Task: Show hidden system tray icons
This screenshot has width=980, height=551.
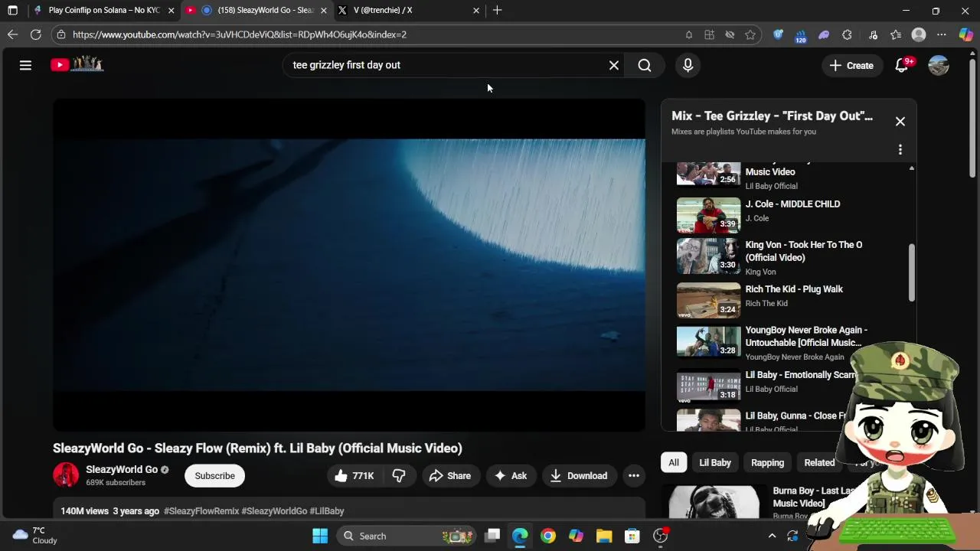Action: coord(772,536)
